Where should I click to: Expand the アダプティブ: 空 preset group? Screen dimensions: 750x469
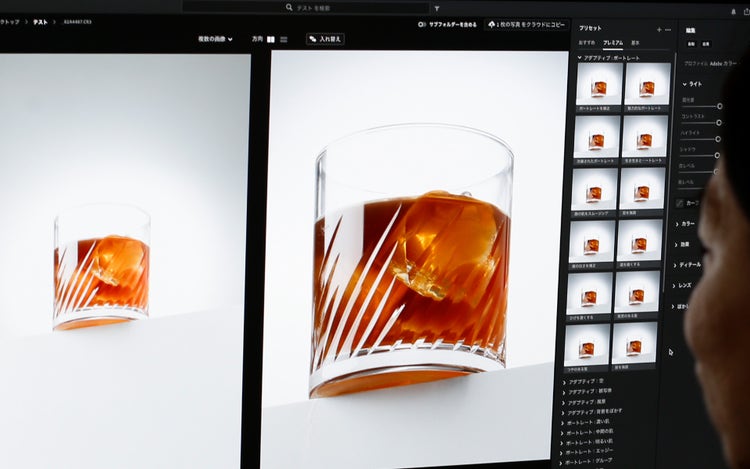(x=565, y=382)
